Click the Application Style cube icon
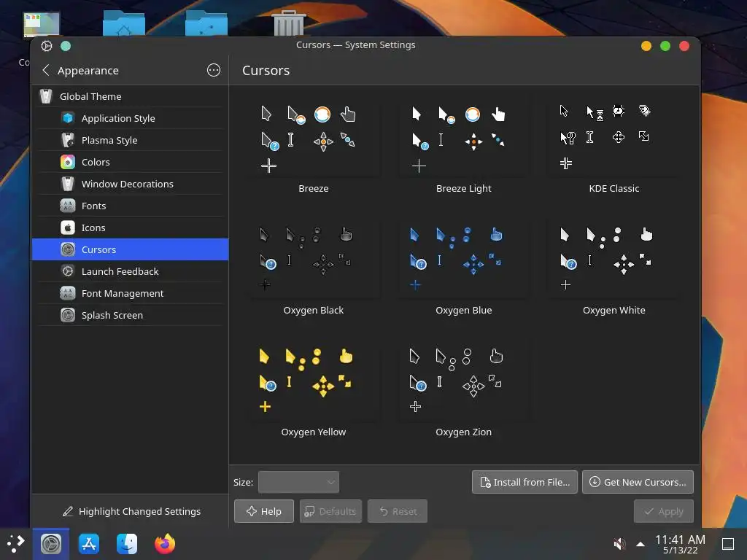Viewport: 747px width, 560px height. pyautogui.click(x=68, y=118)
